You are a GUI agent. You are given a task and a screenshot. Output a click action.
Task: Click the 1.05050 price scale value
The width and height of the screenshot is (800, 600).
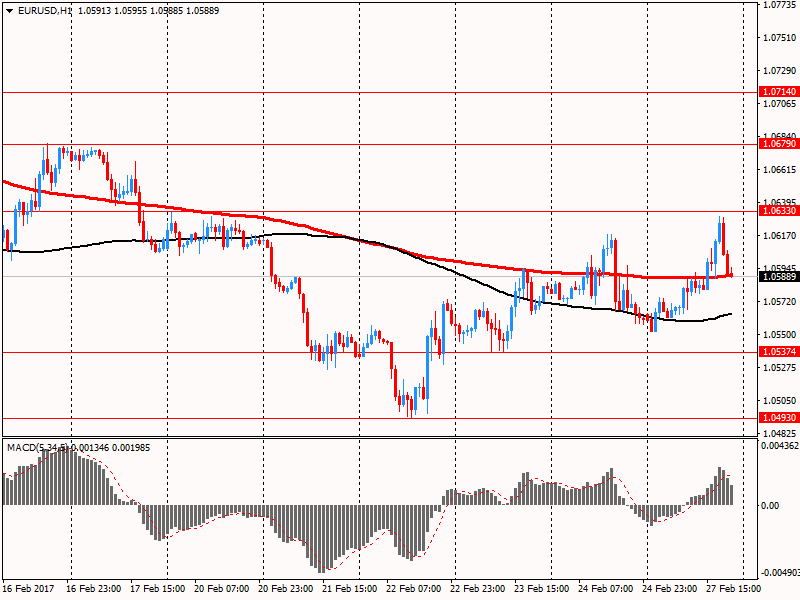pyautogui.click(x=779, y=401)
